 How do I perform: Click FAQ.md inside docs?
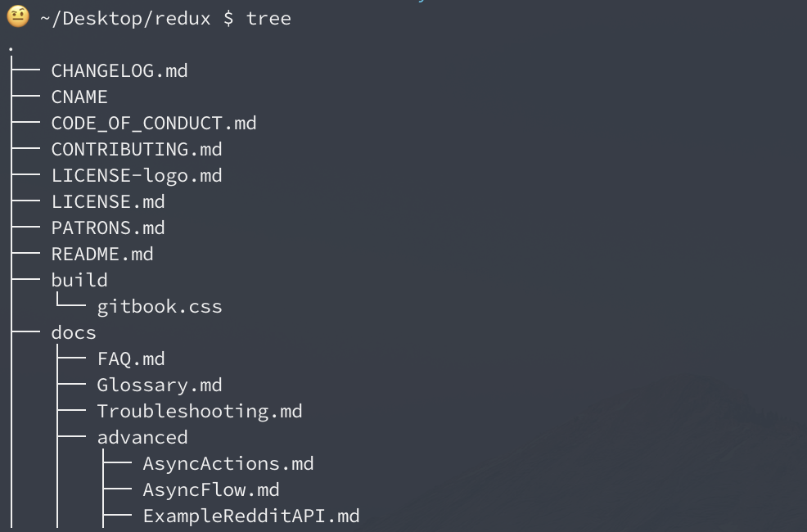[131, 359]
